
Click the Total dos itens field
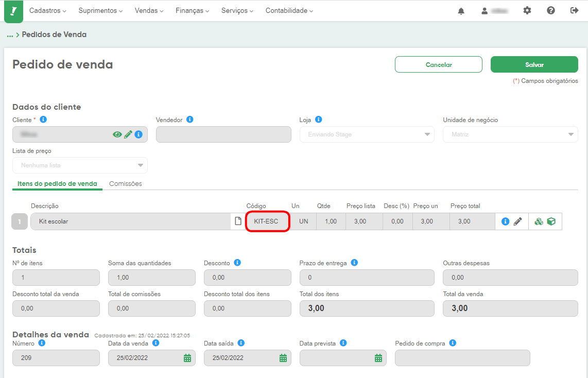tap(367, 308)
